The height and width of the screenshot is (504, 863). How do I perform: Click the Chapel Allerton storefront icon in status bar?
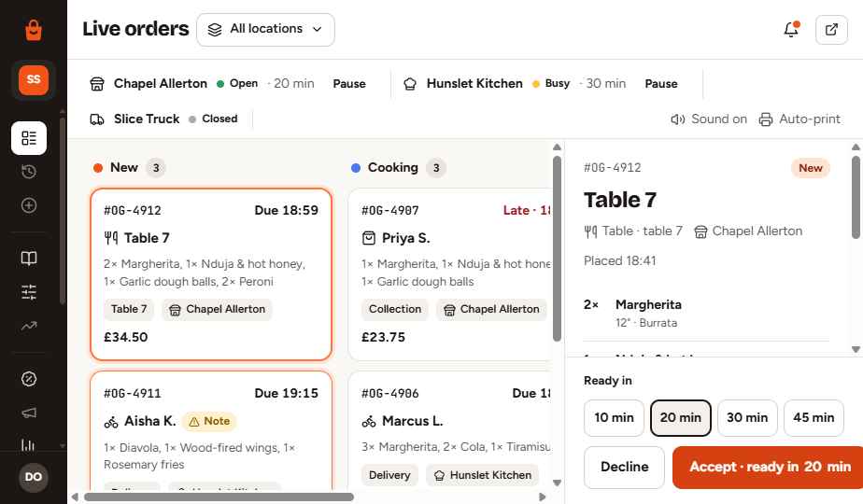97,84
